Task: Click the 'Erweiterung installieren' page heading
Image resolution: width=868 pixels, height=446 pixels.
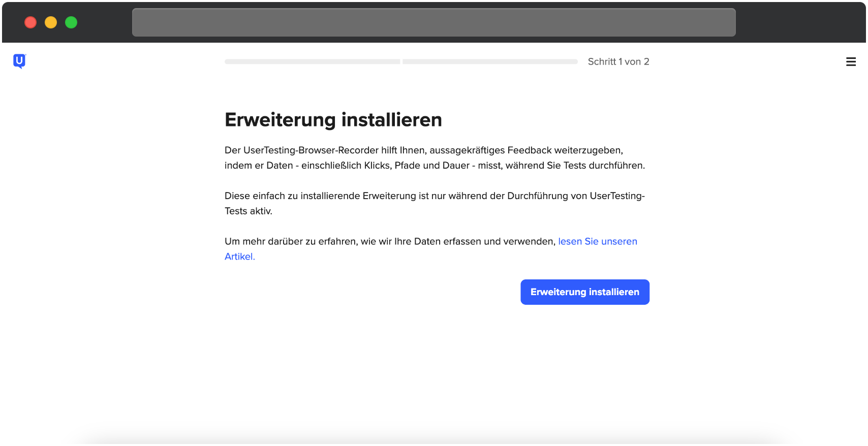Action: pyautogui.click(x=333, y=120)
